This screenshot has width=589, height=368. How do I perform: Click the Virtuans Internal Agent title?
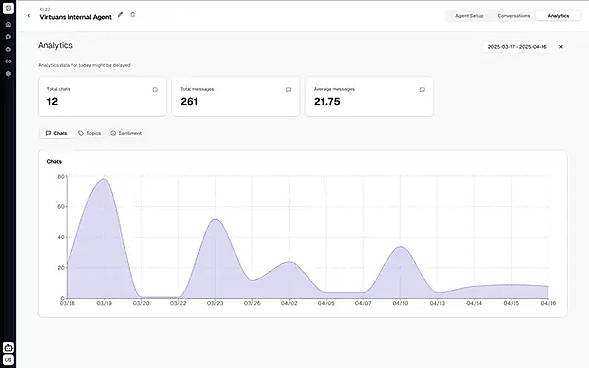pyautogui.click(x=76, y=17)
